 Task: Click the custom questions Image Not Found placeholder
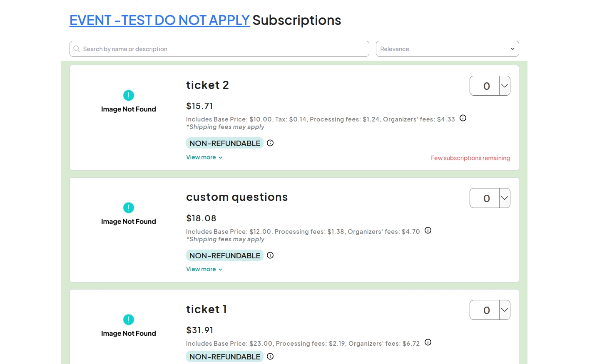pos(128,214)
